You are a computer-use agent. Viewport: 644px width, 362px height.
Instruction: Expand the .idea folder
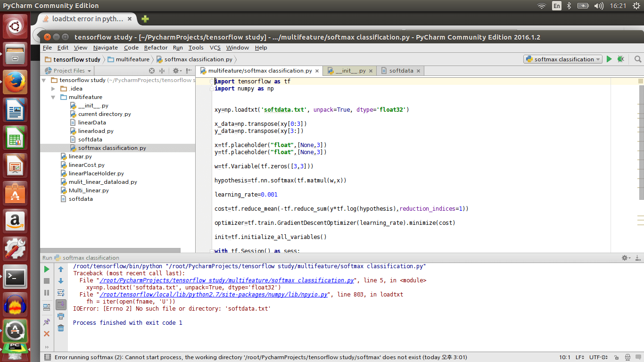click(x=53, y=89)
